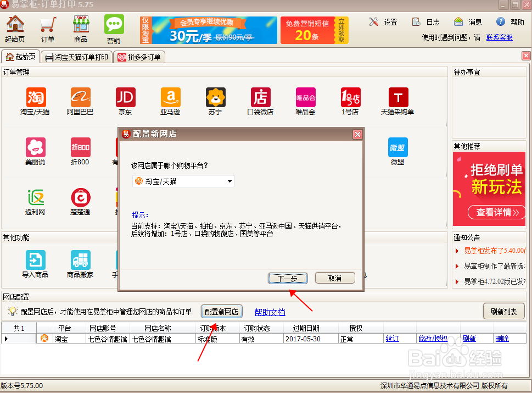Open notice 易掌柜制作了最新版
Viewport: 532px width, 393px height.
point(495,266)
